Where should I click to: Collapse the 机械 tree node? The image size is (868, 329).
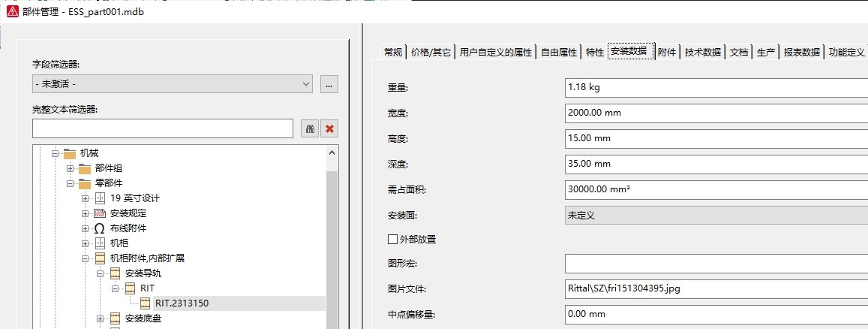click(55, 153)
